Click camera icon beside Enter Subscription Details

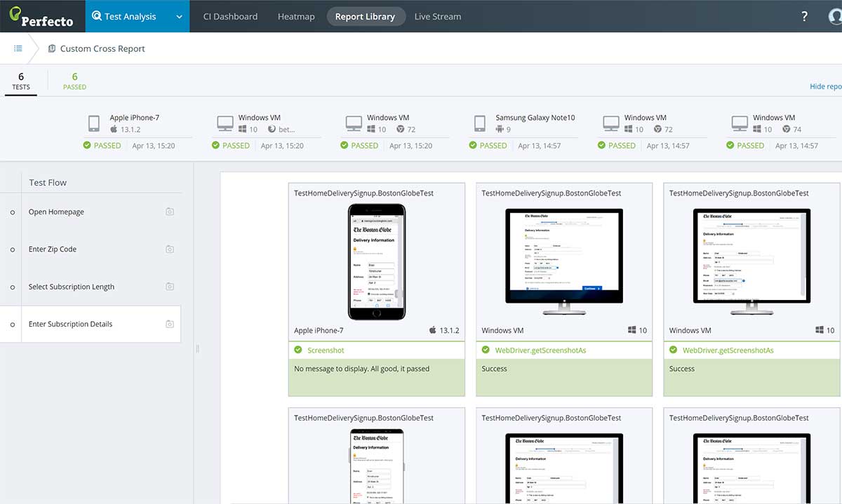click(169, 324)
